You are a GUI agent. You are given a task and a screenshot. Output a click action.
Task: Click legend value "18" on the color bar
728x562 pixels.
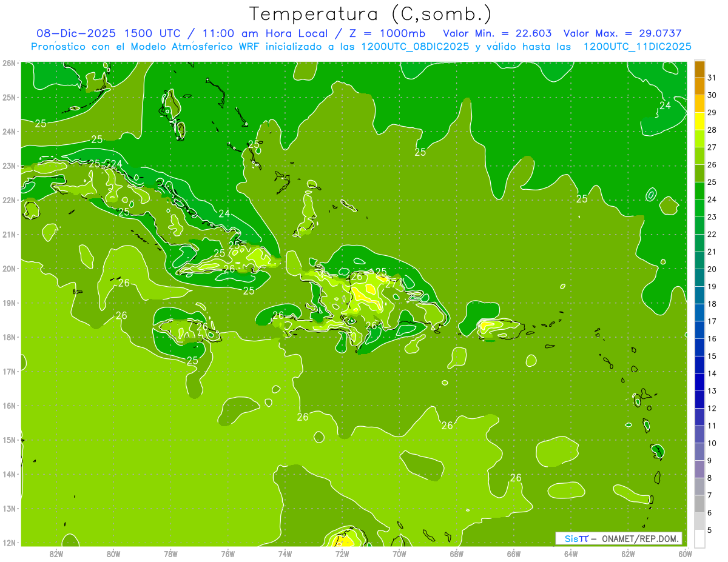click(712, 304)
